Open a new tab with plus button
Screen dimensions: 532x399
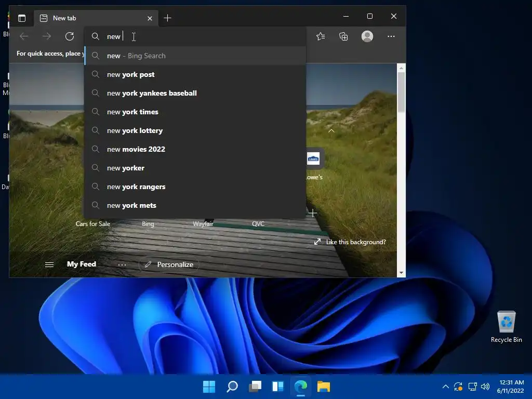coord(167,18)
